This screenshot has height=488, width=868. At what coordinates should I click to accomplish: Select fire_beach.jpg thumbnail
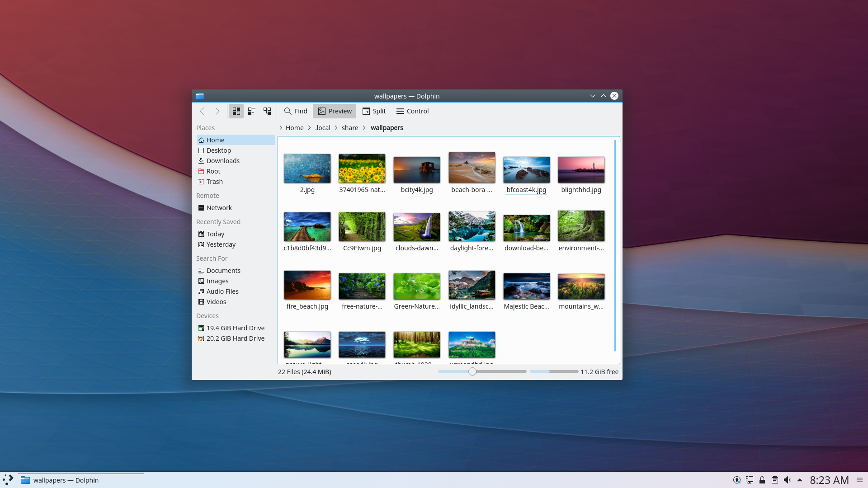point(307,286)
